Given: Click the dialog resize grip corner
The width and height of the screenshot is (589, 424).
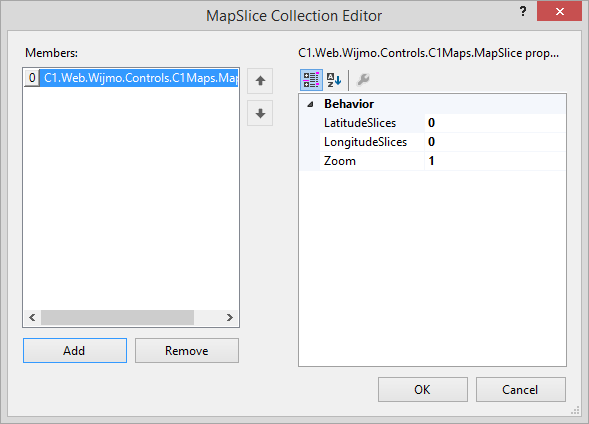Looking at the screenshot, I should point(575,410).
